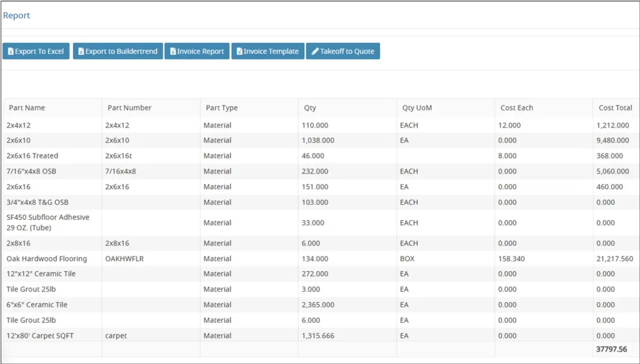Click Export to Buildertrend button

tap(118, 51)
